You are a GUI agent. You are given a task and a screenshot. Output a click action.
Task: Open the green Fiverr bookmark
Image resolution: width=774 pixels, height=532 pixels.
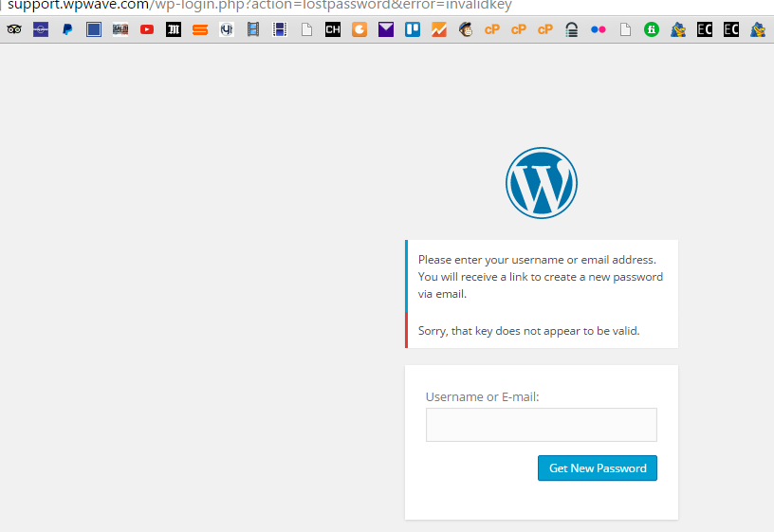coord(652,29)
